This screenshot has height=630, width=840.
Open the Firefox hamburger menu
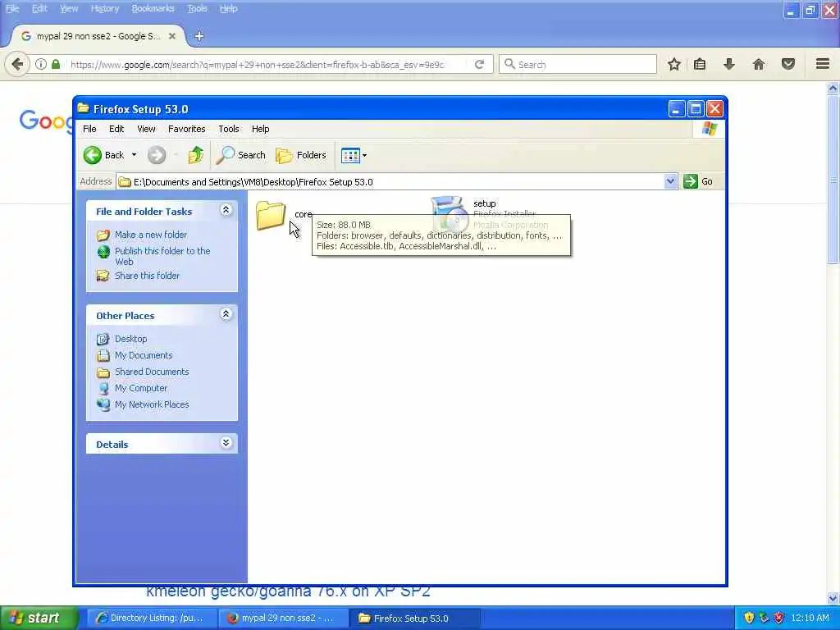click(x=823, y=64)
